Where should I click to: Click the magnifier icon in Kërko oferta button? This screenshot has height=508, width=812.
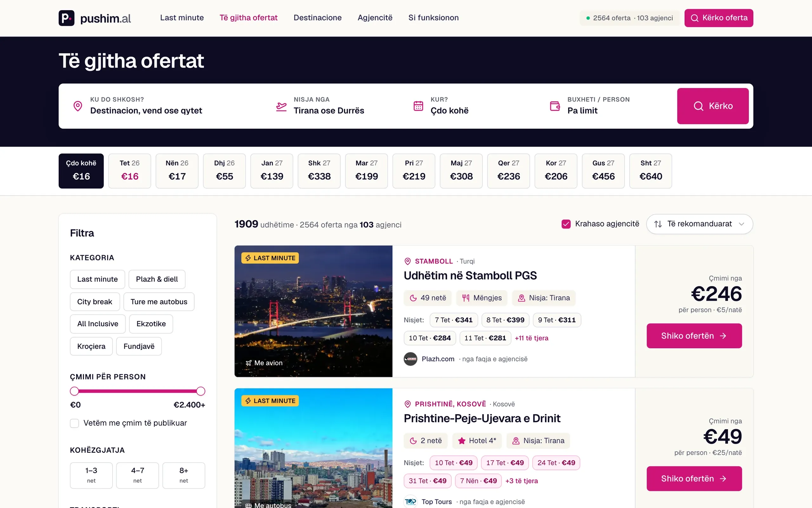695,18
